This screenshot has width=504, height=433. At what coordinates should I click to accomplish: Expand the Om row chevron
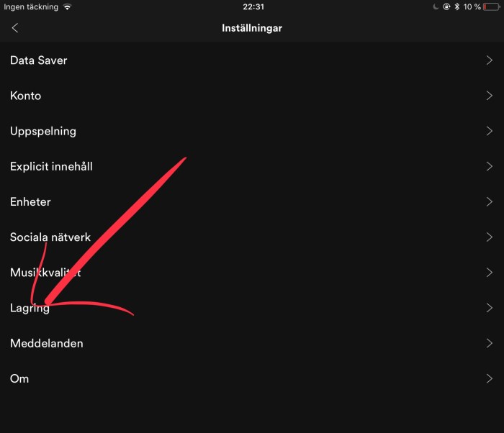tap(489, 378)
